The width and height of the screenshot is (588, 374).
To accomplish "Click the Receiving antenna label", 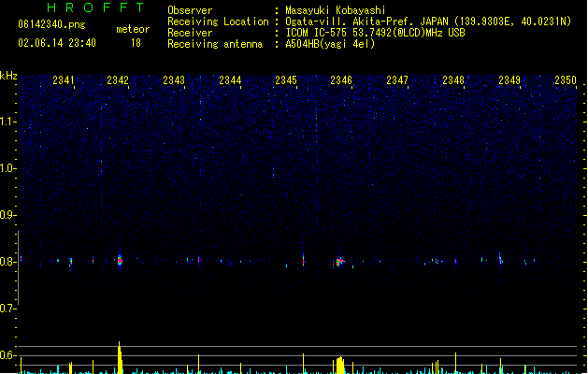I will coord(215,44).
